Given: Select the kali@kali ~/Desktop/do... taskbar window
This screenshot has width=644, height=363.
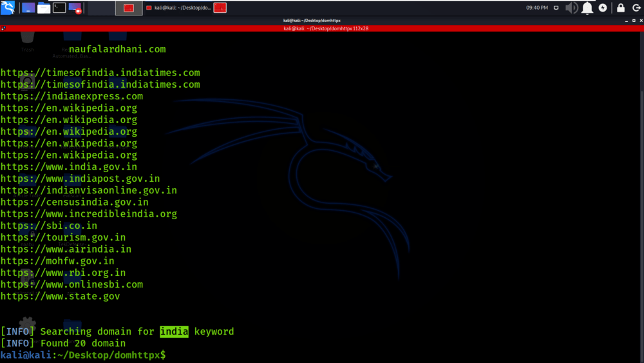Looking at the screenshot, I should click(x=178, y=8).
